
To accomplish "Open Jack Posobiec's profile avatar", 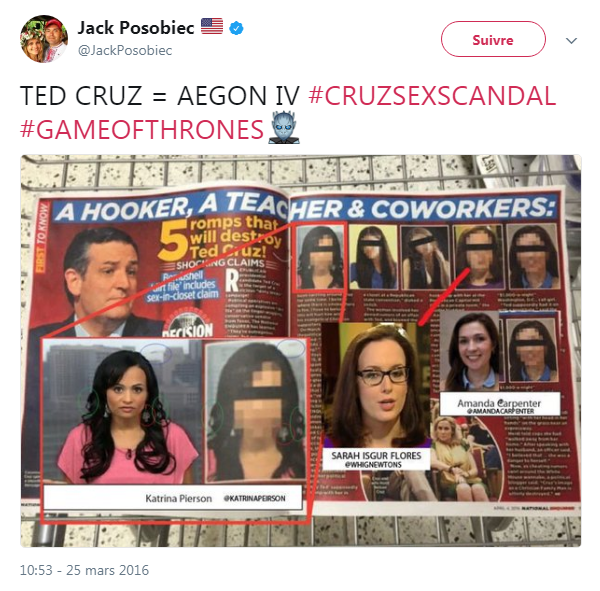I will [44, 39].
